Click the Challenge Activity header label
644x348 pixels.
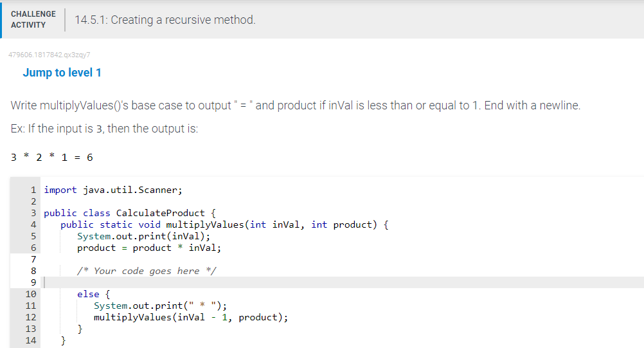33,19
